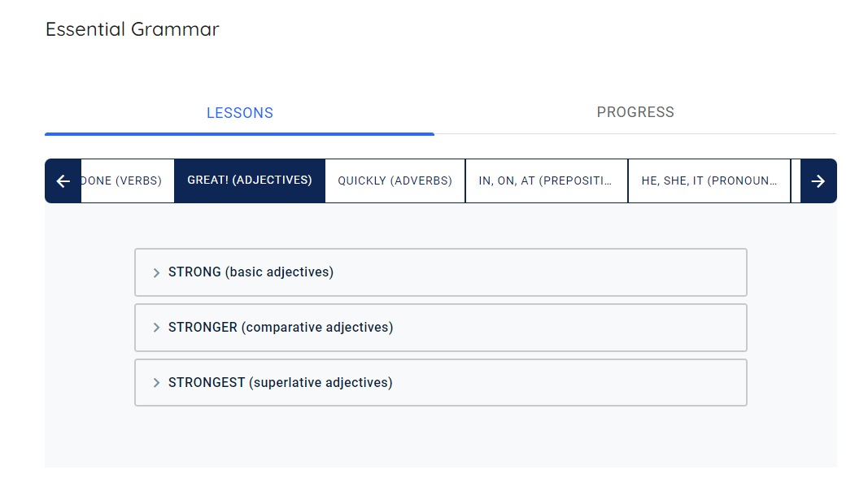Go to HE, SHE, IT pronouns category
This screenshot has height=487, width=868.
pos(709,180)
